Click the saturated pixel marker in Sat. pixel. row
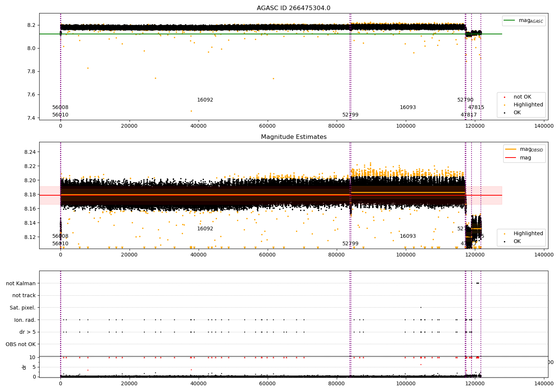Screen dimensions: 560x392 [x=421, y=308]
